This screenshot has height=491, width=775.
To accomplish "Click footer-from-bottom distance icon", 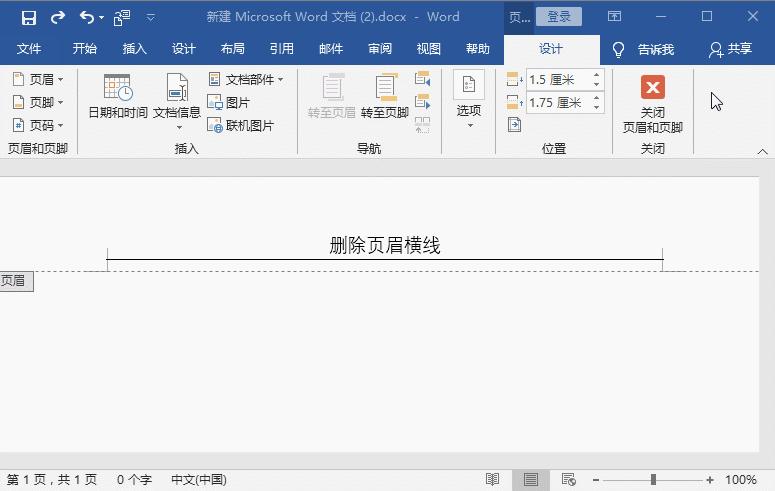I will pyautogui.click(x=515, y=102).
